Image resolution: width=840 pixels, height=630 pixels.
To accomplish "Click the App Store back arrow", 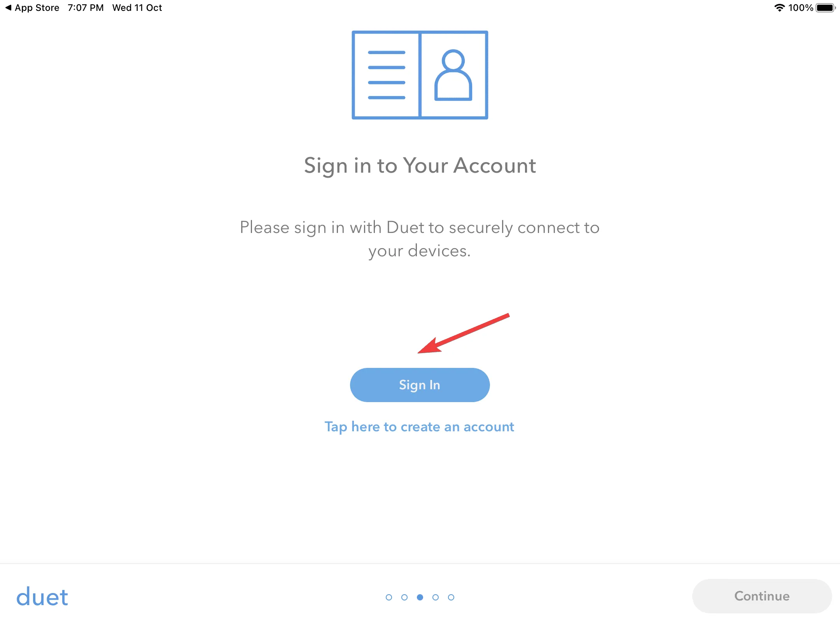I will (5, 7).
